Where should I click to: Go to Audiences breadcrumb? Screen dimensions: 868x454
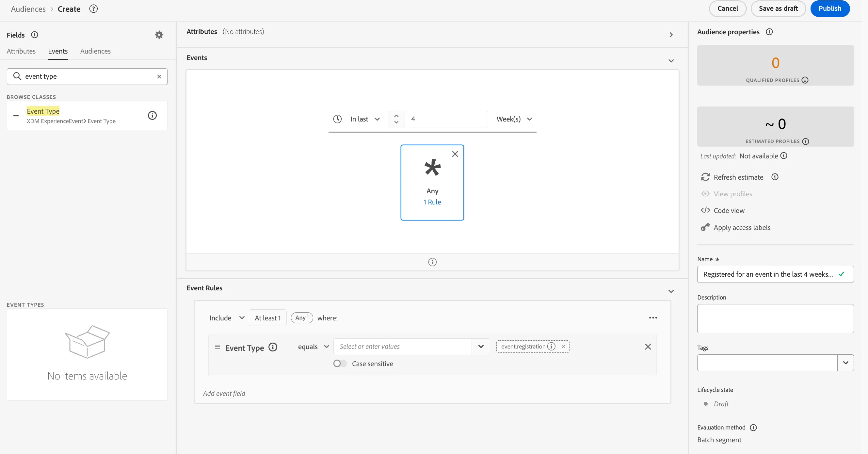click(28, 9)
